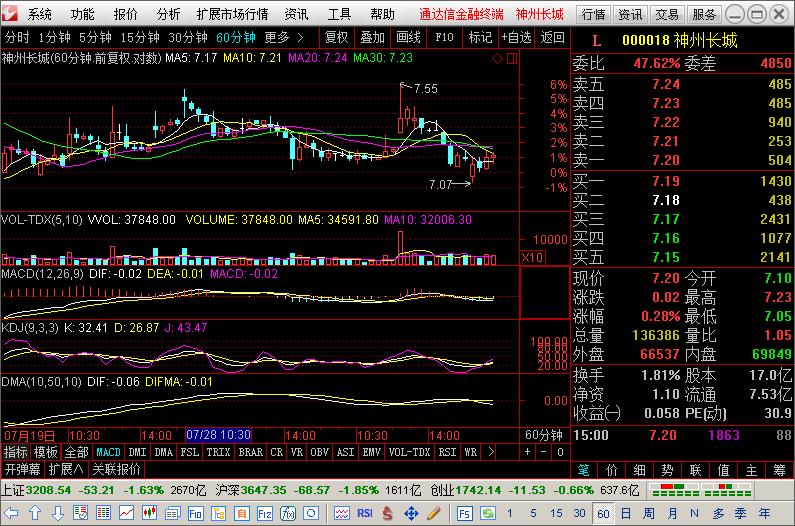Image resolution: width=795 pixels, height=526 pixels.
Task: Toggle the 叠加 overlay button
Action: 372,37
